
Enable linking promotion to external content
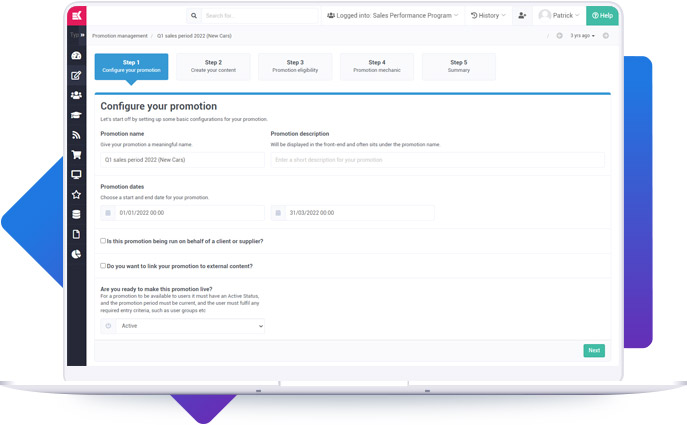[103, 266]
